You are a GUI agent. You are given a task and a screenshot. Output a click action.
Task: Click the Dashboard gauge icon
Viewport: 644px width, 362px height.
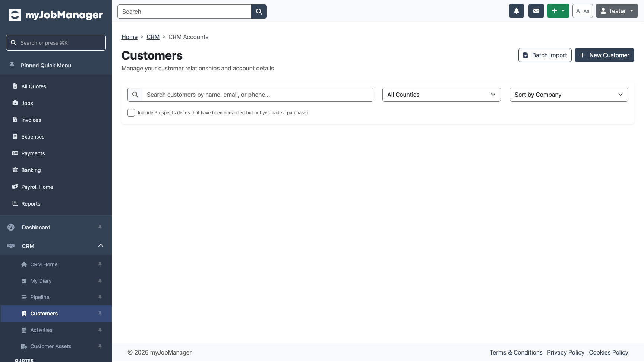pos(11,227)
